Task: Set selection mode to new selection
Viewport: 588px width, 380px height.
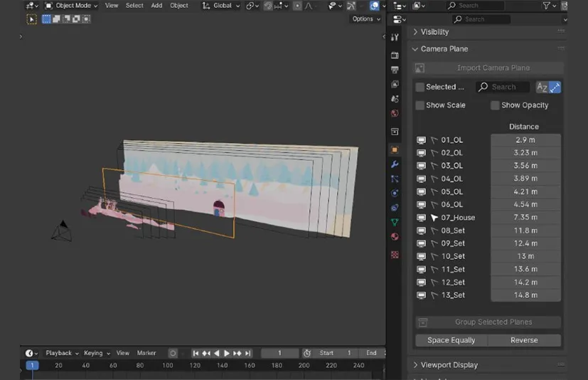Action: click(x=46, y=19)
